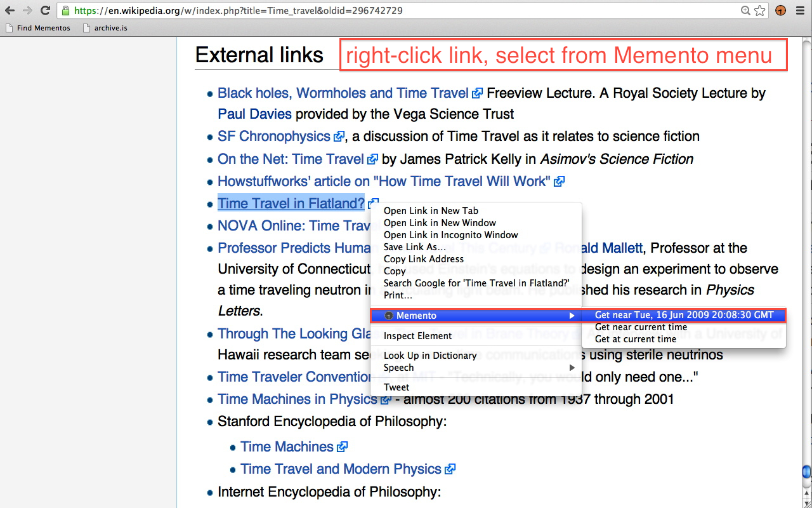
Task: Click the browser back arrow
Action: [10, 11]
